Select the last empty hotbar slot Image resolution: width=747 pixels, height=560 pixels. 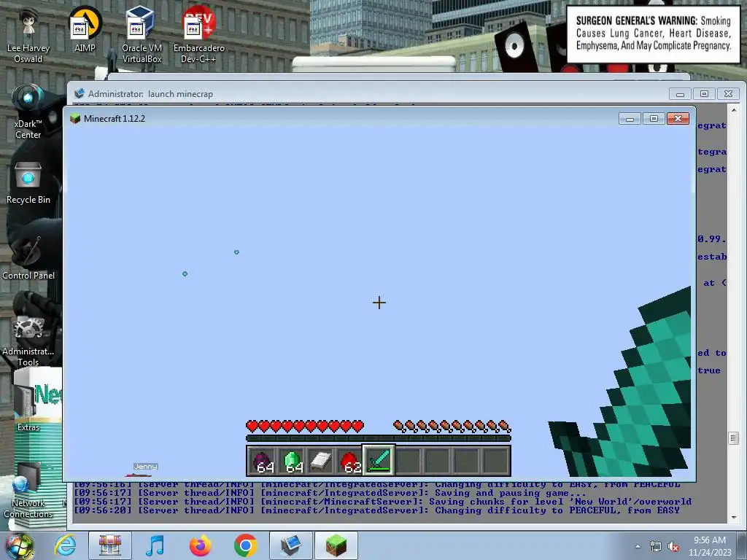coord(495,461)
